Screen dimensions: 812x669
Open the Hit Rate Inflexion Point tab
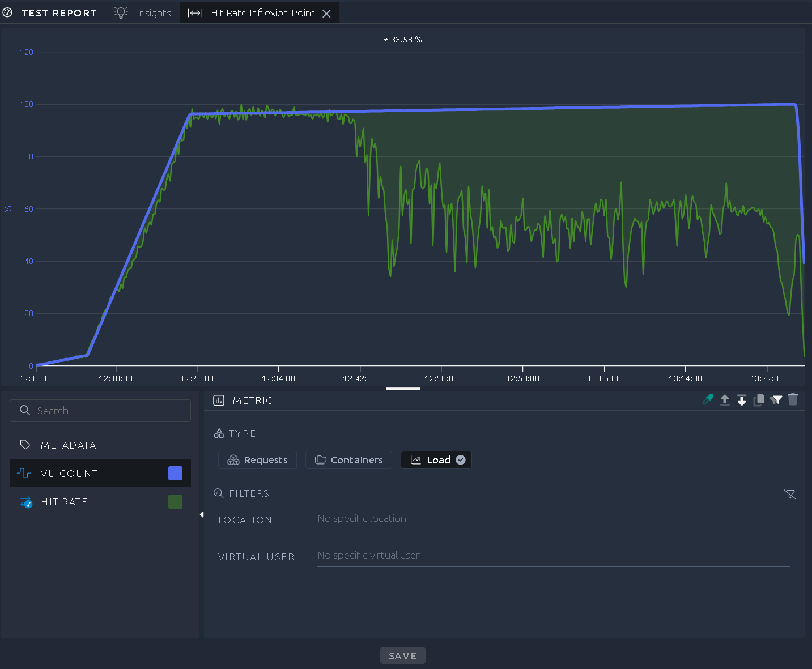point(260,13)
